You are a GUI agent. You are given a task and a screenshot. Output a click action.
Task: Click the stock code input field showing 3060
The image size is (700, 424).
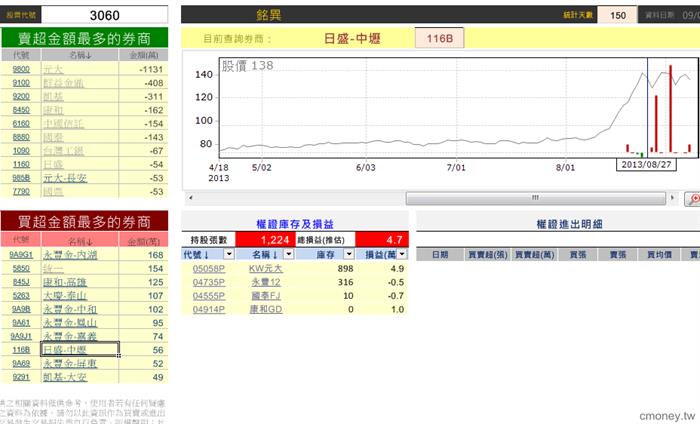104,15
